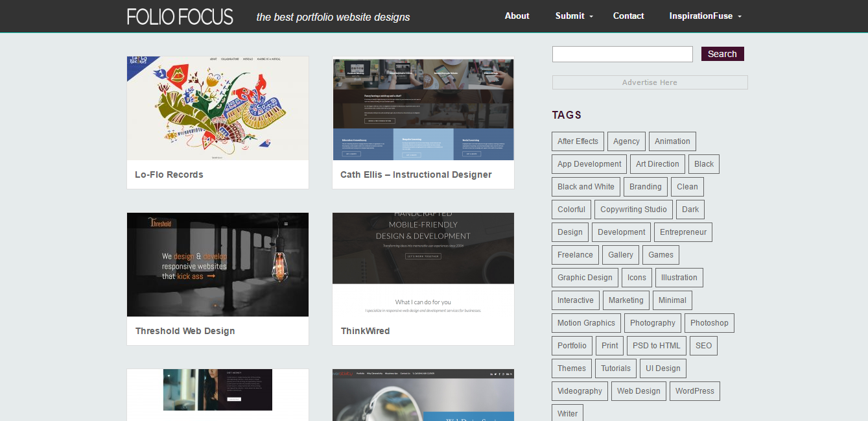Open the About page

(x=517, y=16)
